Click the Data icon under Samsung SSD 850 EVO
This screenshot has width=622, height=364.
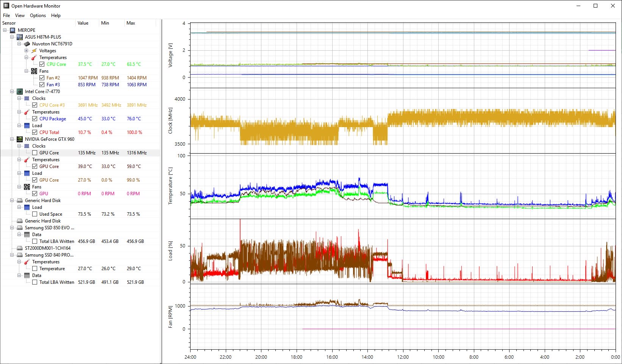pyautogui.click(x=27, y=235)
